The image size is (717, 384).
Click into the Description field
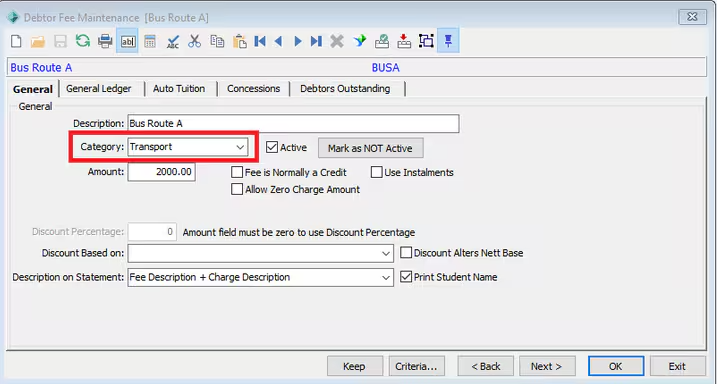(x=293, y=123)
